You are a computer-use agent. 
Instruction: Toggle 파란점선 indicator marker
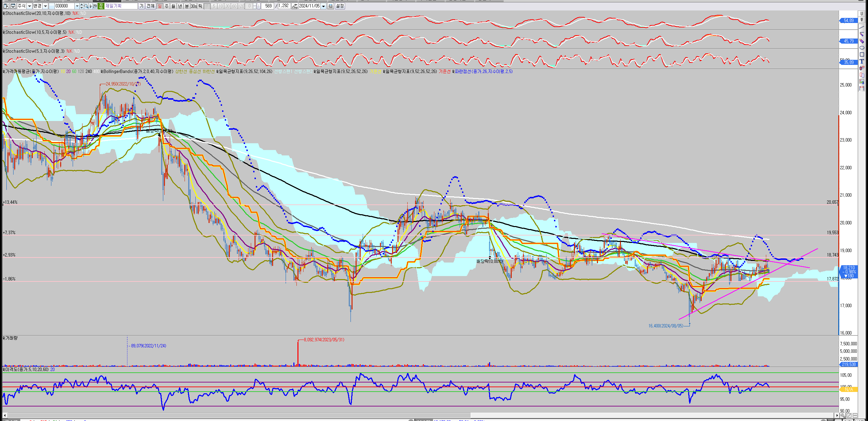click(453, 71)
